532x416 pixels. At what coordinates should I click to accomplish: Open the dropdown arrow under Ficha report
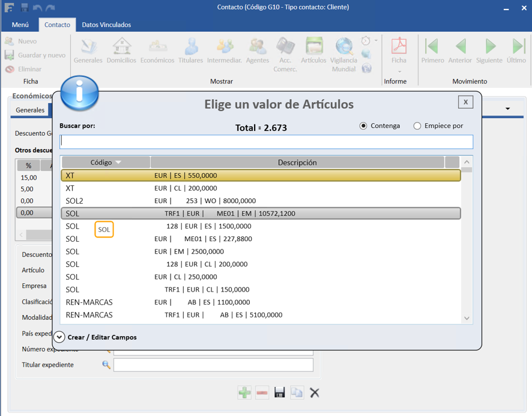coord(399,72)
